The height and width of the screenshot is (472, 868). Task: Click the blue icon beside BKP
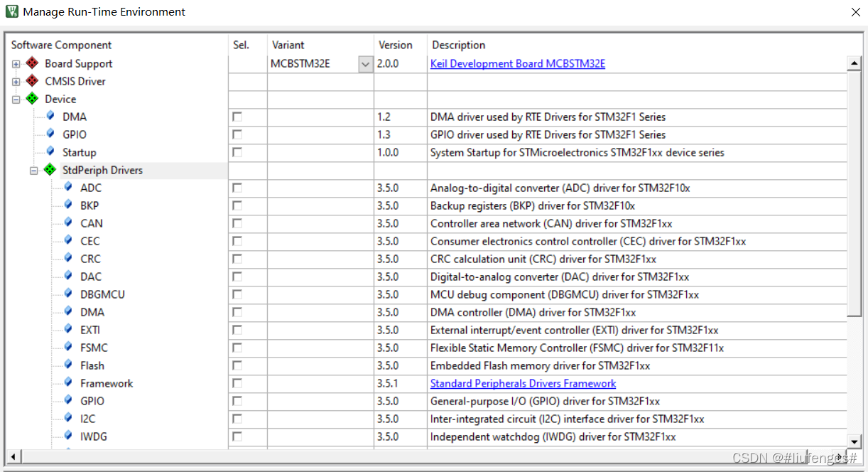click(x=68, y=205)
